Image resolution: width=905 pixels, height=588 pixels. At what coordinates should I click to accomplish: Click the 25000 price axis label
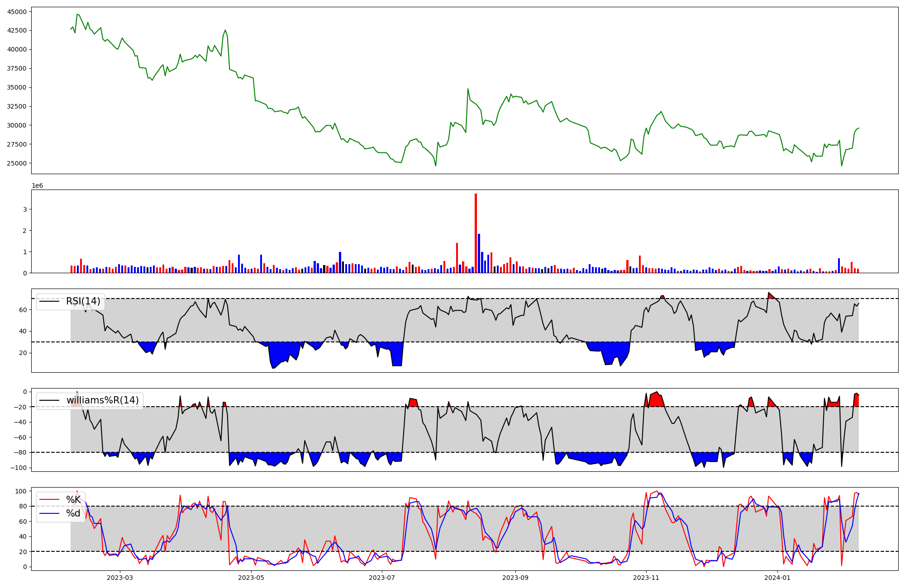pyautogui.click(x=17, y=163)
